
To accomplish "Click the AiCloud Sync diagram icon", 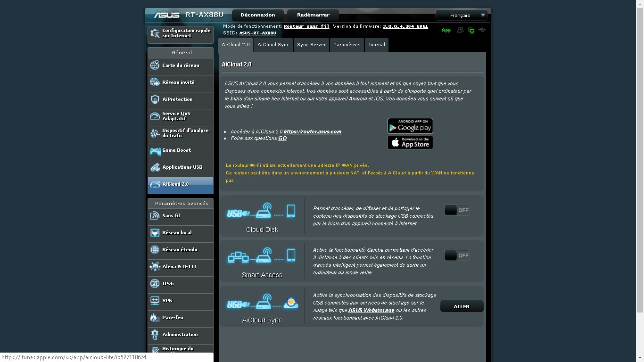I will click(263, 302).
